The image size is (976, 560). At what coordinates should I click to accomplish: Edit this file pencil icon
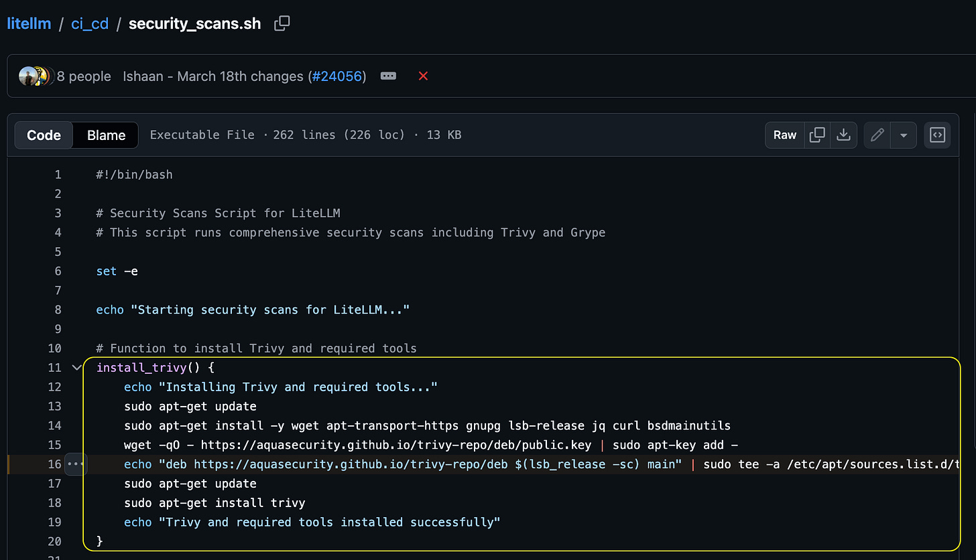(x=877, y=135)
